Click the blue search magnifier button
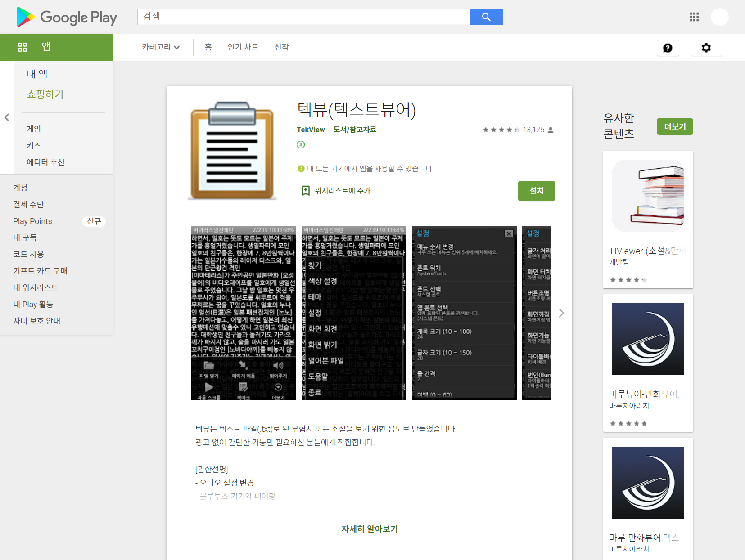The width and height of the screenshot is (745, 560). (x=486, y=17)
